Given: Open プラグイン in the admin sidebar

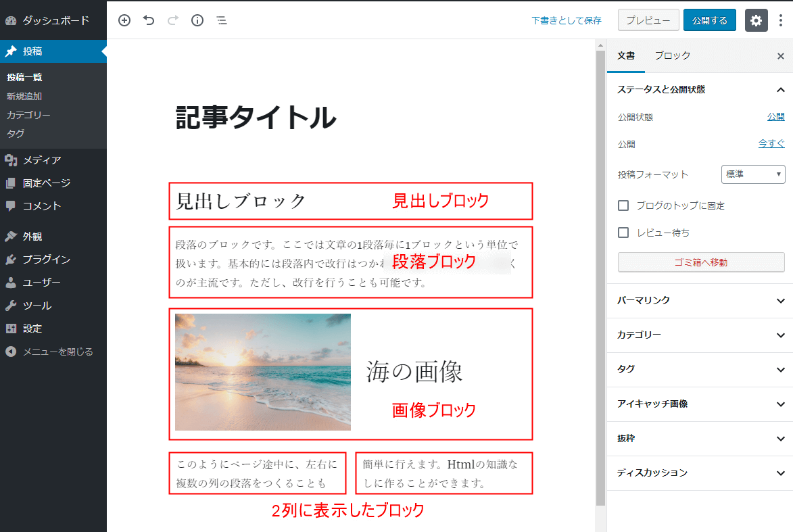Looking at the screenshot, I should coord(46,260).
